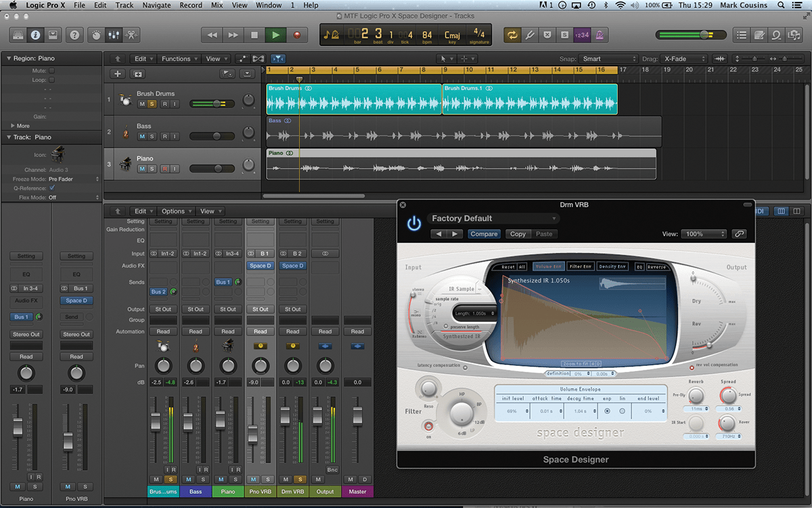Image resolution: width=812 pixels, height=508 pixels.
Task: Expand the More disclosure triangle
Action: pos(13,126)
